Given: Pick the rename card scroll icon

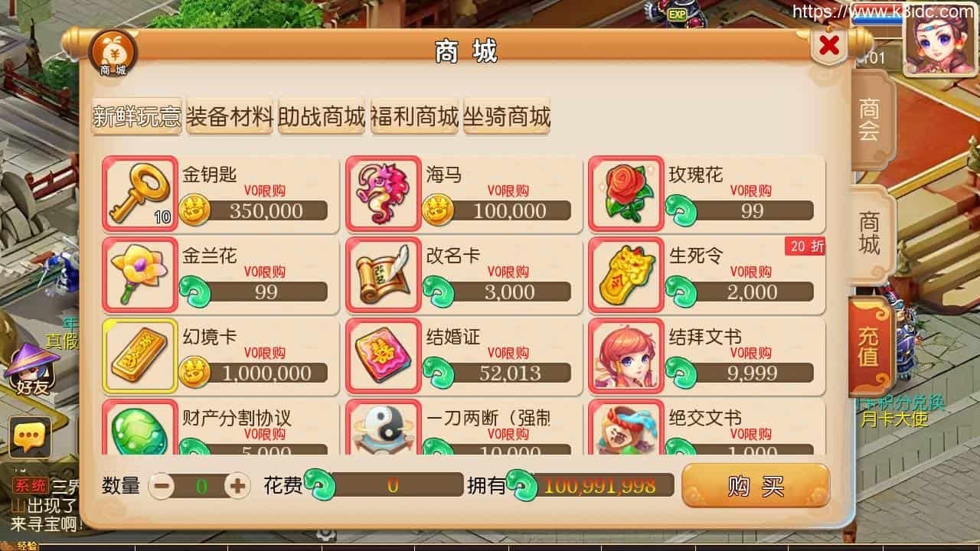Looking at the screenshot, I should (x=383, y=275).
